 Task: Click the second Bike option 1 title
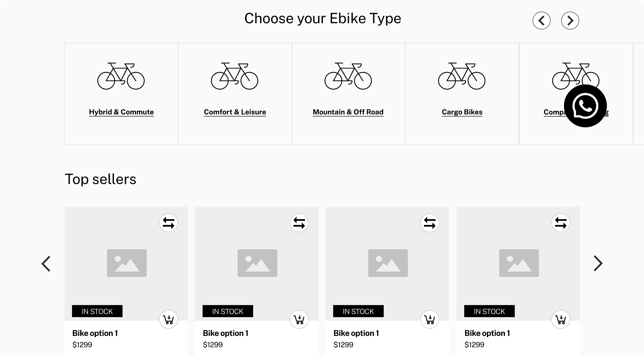tap(225, 333)
